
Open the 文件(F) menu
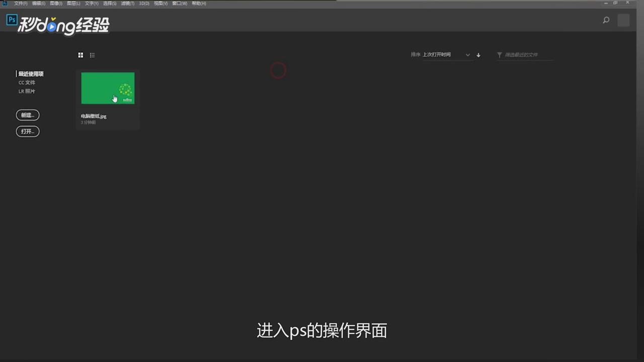click(21, 4)
